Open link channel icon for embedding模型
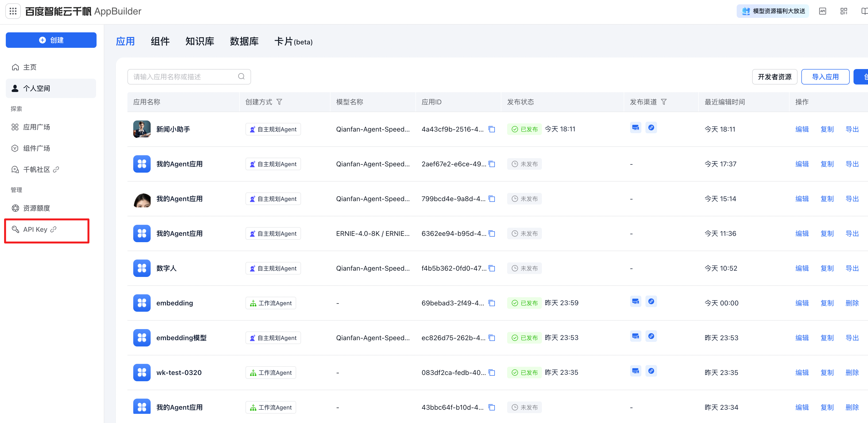The image size is (868, 423). click(x=651, y=336)
